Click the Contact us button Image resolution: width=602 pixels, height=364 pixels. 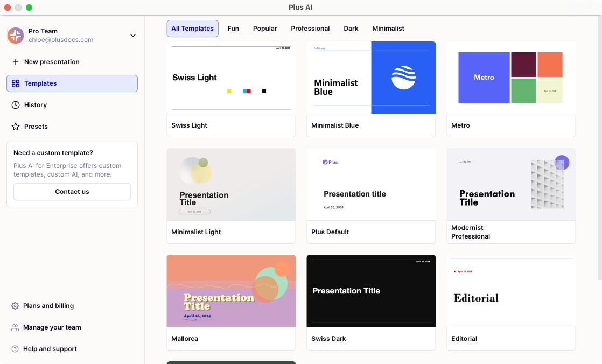click(72, 192)
